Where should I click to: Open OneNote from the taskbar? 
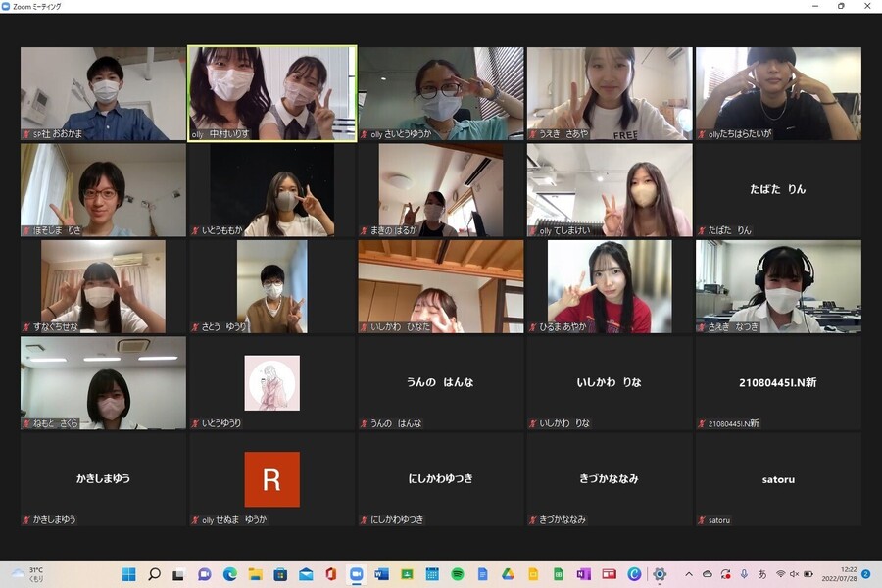point(584,574)
